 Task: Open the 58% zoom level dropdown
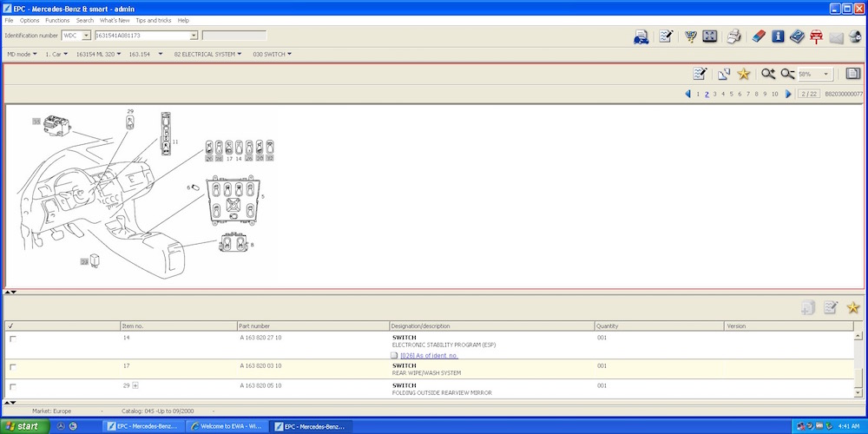pyautogui.click(x=826, y=74)
